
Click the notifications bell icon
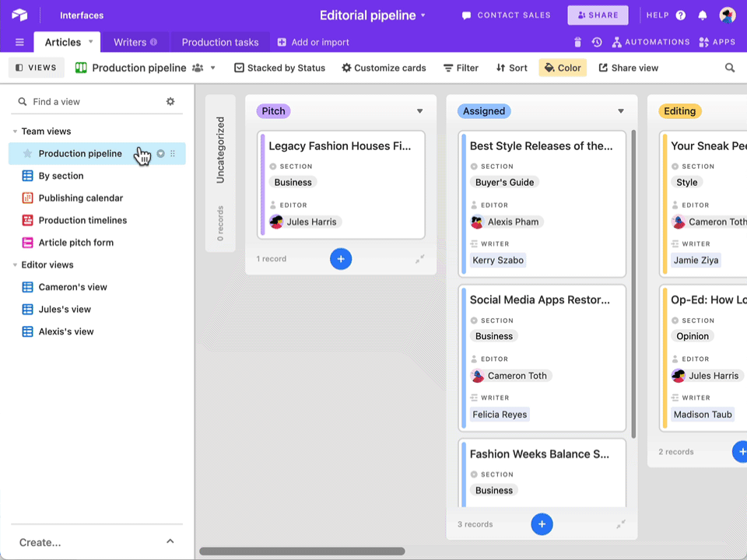click(x=702, y=15)
